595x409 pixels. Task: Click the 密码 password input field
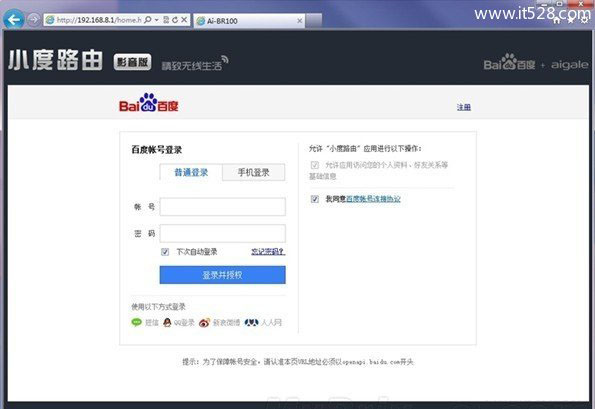(222, 233)
